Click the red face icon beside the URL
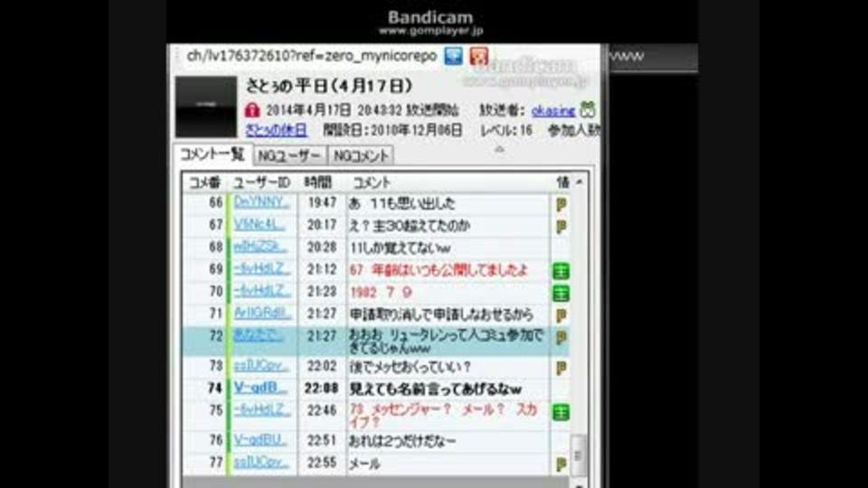Image resolution: width=868 pixels, height=488 pixels. pos(479,56)
